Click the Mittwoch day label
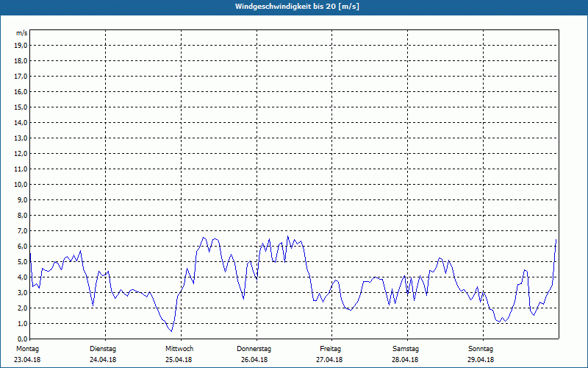The image size is (588, 368). [x=179, y=349]
